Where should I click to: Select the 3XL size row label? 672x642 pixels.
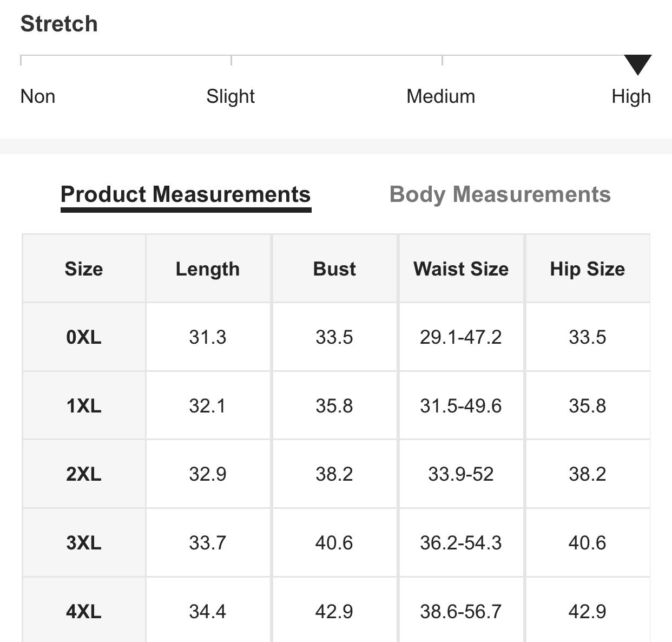(x=84, y=543)
